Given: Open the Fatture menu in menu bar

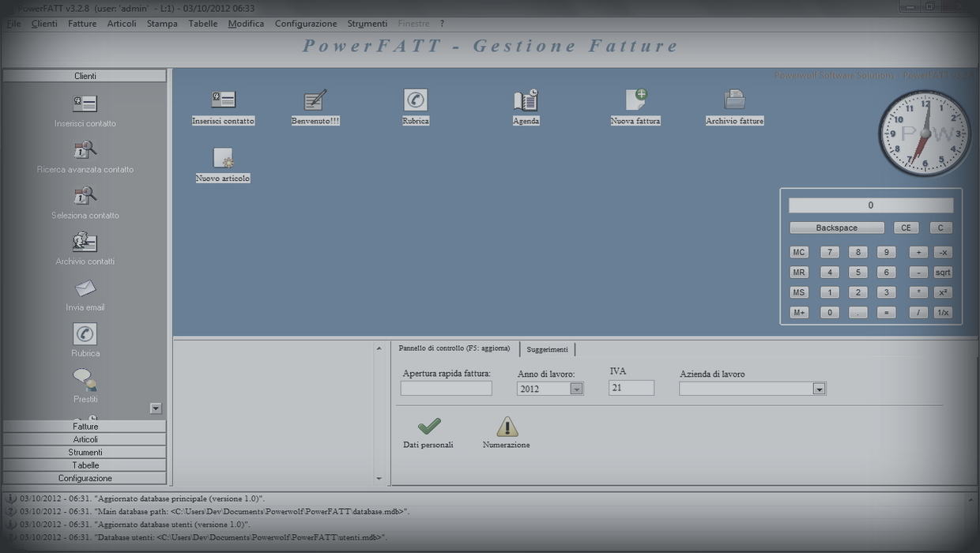Looking at the screenshot, I should tap(82, 24).
